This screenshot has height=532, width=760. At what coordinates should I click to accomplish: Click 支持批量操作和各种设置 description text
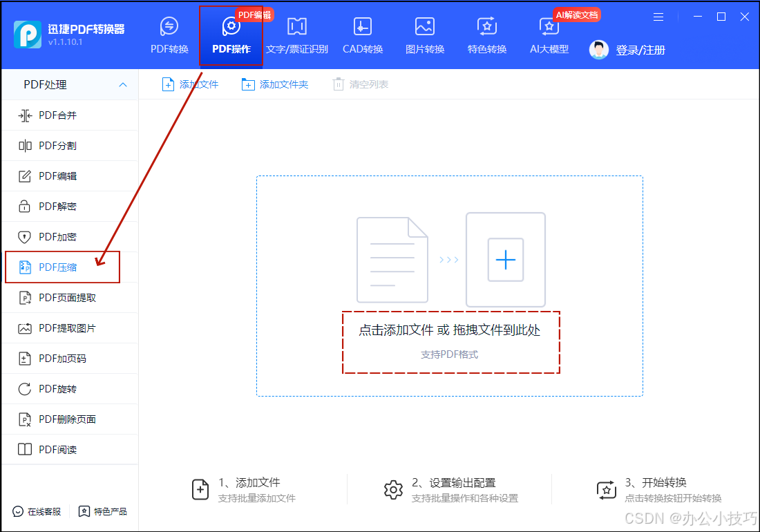click(465, 498)
